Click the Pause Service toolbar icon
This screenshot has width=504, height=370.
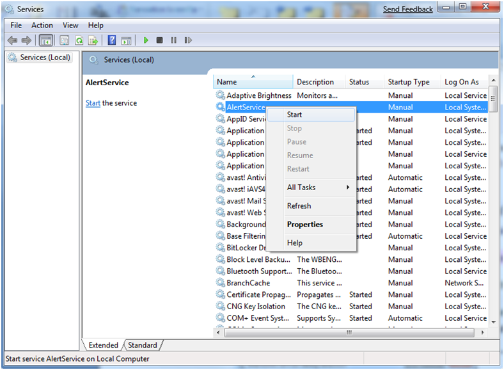174,40
